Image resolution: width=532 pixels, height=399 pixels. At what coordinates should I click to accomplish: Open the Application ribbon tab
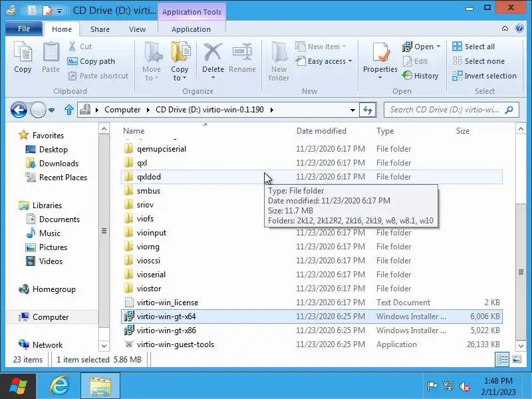click(x=191, y=29)
